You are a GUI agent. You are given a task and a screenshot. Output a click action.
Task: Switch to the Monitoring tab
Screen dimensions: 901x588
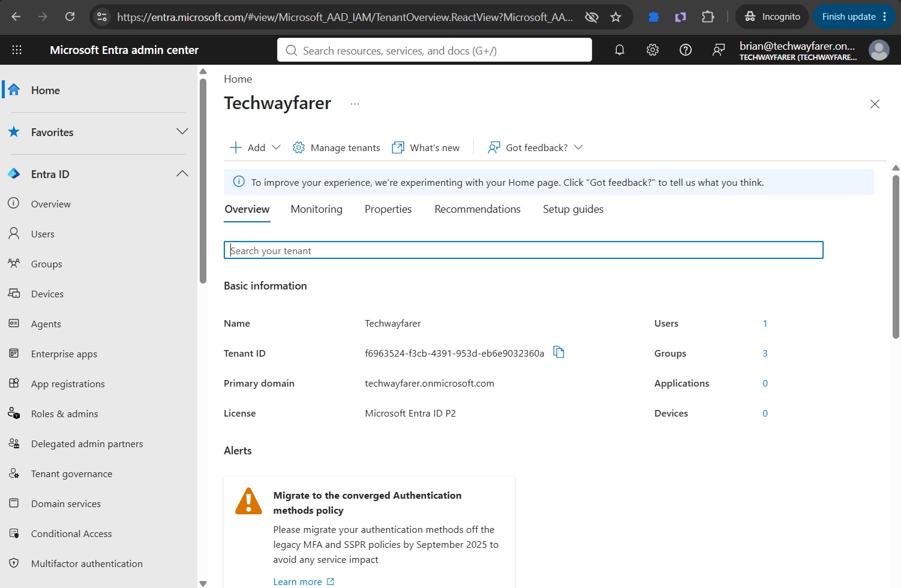pyautogui.click(x=317, y=209)
